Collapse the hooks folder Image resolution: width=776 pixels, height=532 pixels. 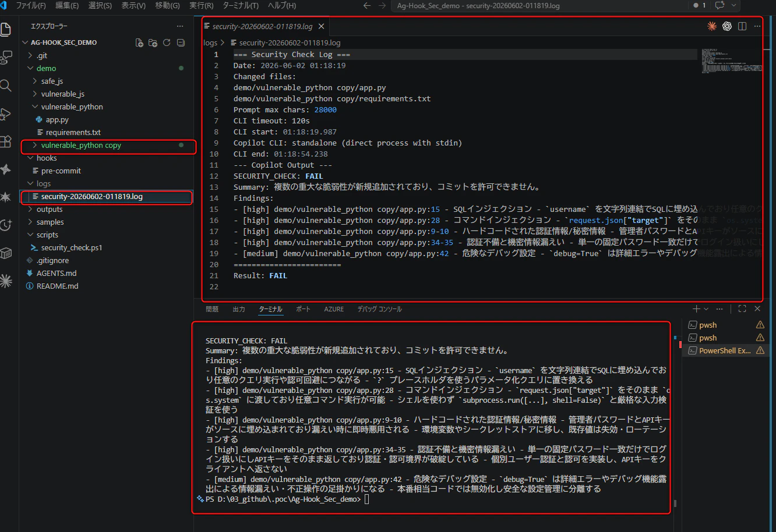pyautogui.click(x=107, y=158)
